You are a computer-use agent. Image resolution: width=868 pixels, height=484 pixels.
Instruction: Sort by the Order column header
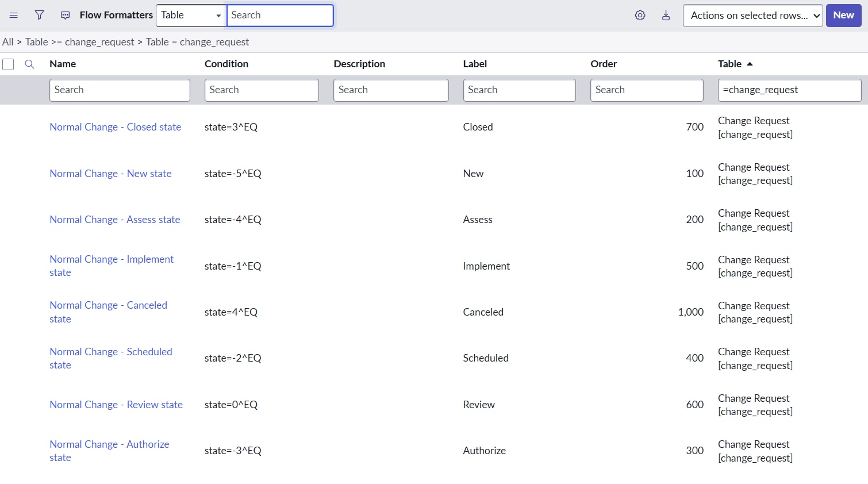604,64
